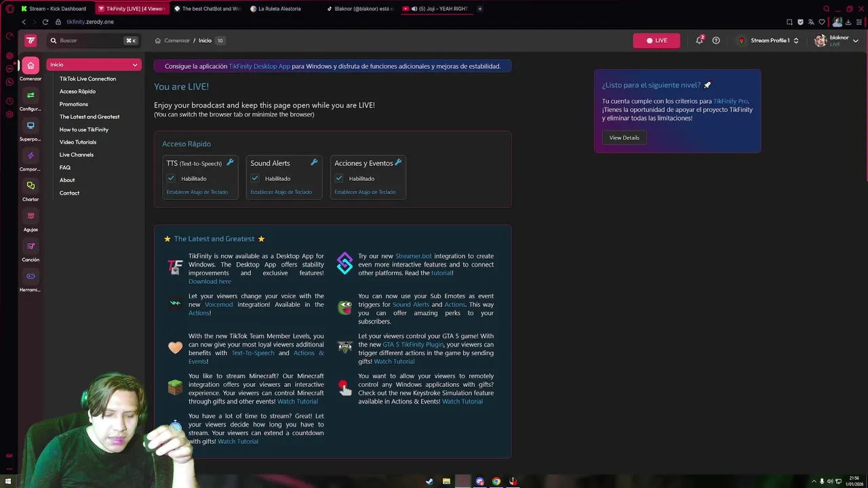Open Sound Alerts settings wrench icon

(x=314, y=162)
